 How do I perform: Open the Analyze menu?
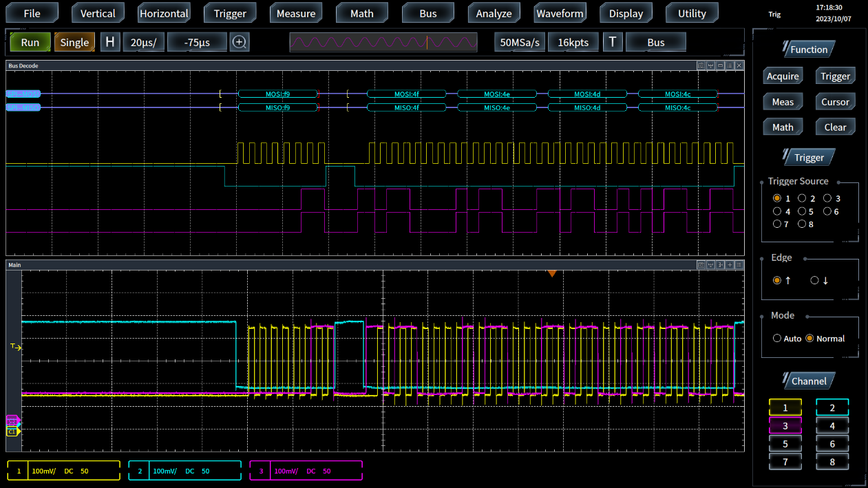pos(494,13)
